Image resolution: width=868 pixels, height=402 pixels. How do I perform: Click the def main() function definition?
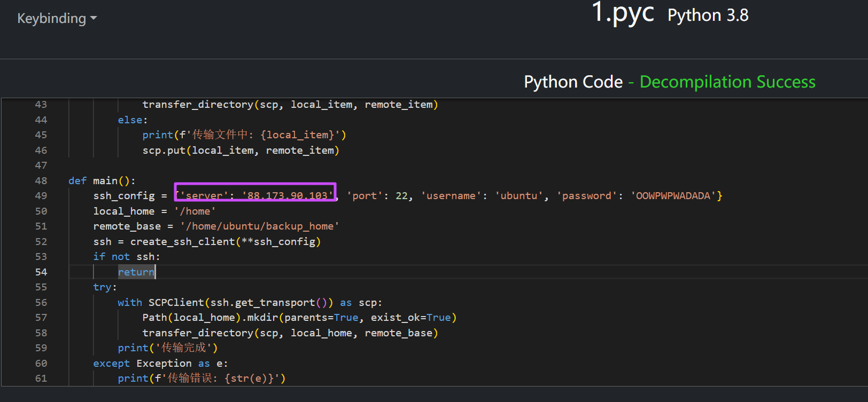click(102, 181)
